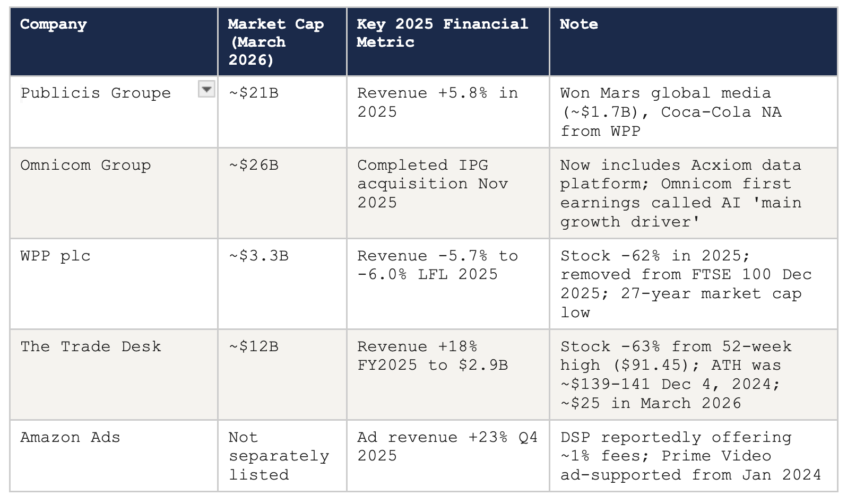847x504 pixels.
Task: Select the Company header cell
Action: pos(114,42)
